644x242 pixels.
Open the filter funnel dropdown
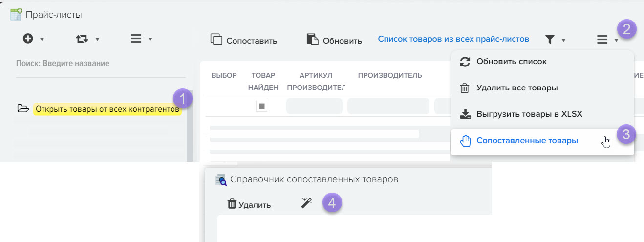coord(551,40)
